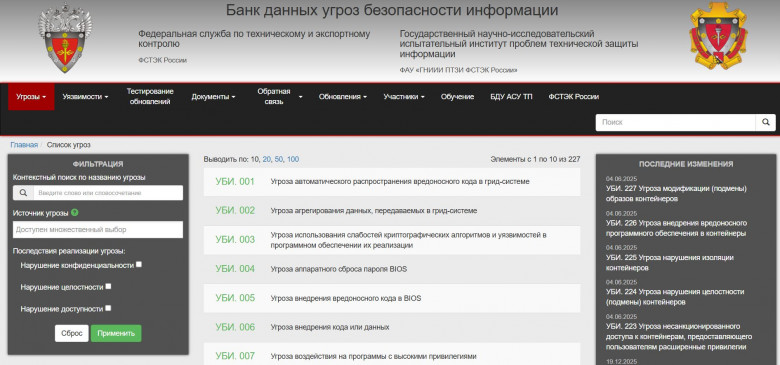Open recent change УБИ. 226 entry
The width and height of the screenshot is (780, 365).
[677, 228]
